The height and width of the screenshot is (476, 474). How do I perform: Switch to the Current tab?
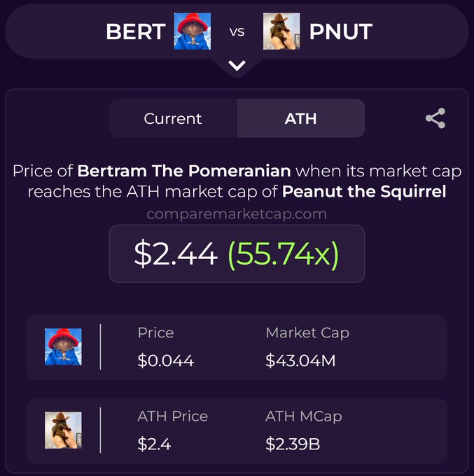(x=173, y=118)
